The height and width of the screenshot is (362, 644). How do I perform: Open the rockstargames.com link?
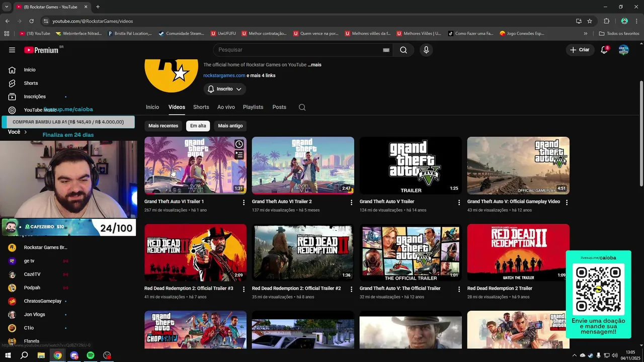(x=224, y=75)
